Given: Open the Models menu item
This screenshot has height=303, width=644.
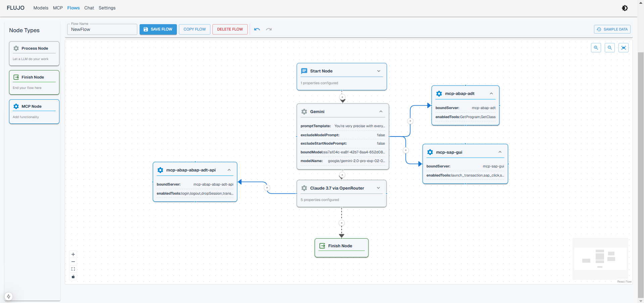Looking at the screenshot, I should tap(41, 8).
